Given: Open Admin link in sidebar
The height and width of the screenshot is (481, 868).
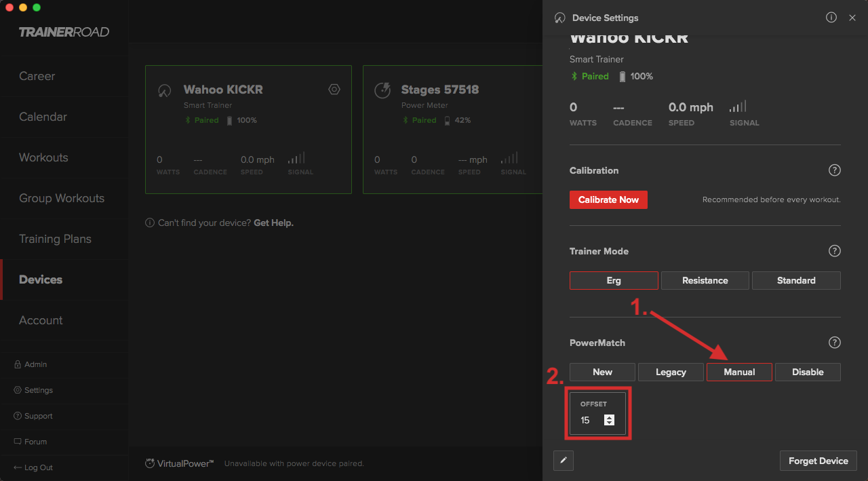Looking at the screenshot, I should [35, 364].
